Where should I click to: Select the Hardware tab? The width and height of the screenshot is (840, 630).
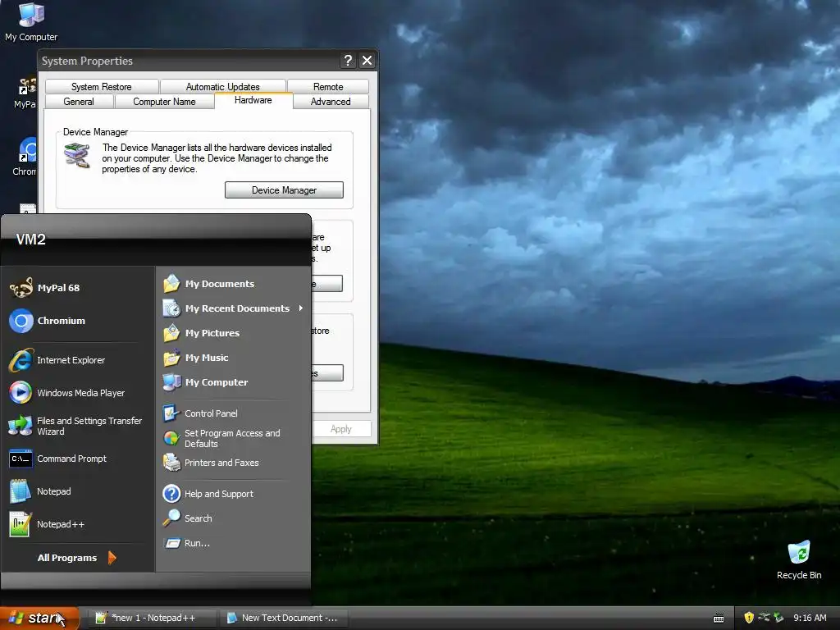tap(253, 100)
